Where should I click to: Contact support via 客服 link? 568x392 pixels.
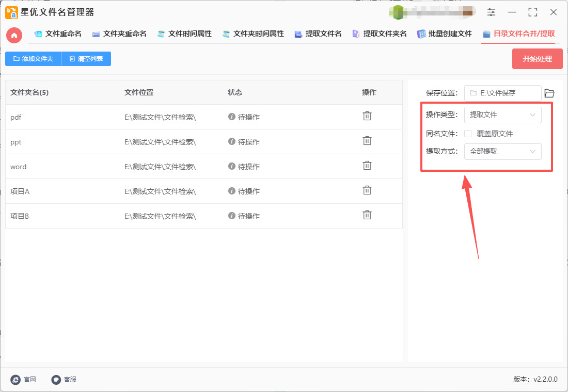coord(64,380)
